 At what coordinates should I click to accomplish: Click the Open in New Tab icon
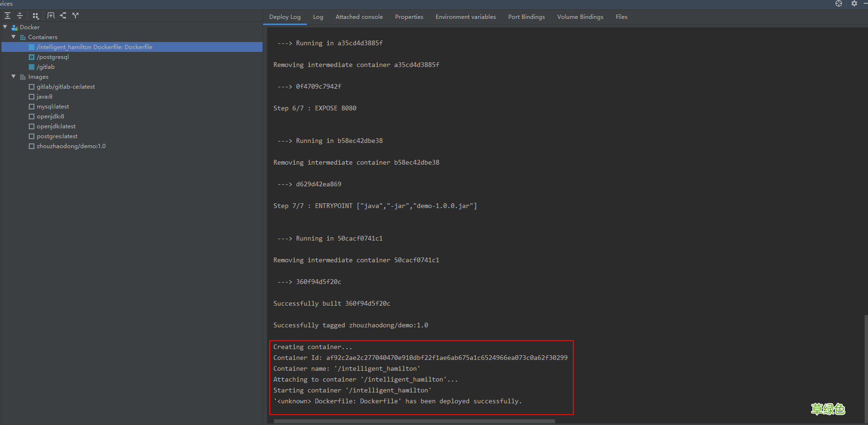tap(51, 16)
